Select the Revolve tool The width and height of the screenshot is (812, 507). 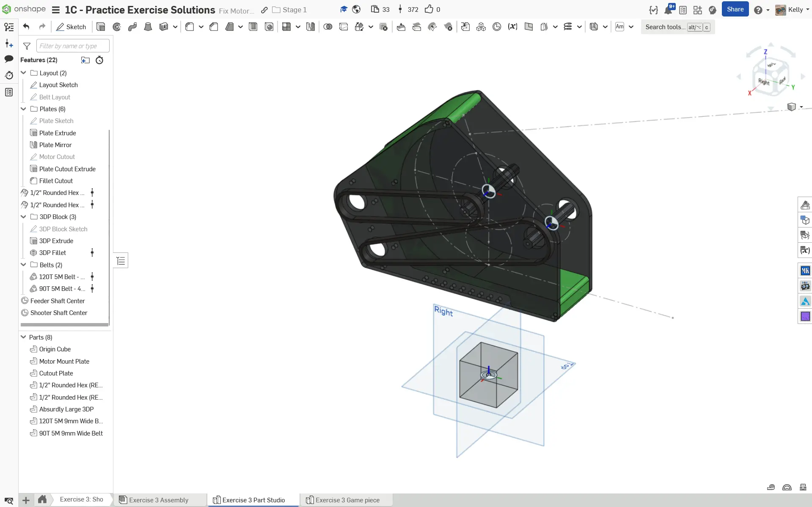pyautogui.click(x=117, y=27)
